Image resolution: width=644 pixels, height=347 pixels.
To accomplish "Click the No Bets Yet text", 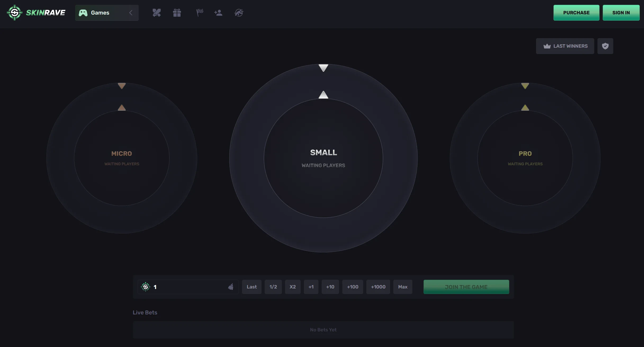I will point(323,330).
